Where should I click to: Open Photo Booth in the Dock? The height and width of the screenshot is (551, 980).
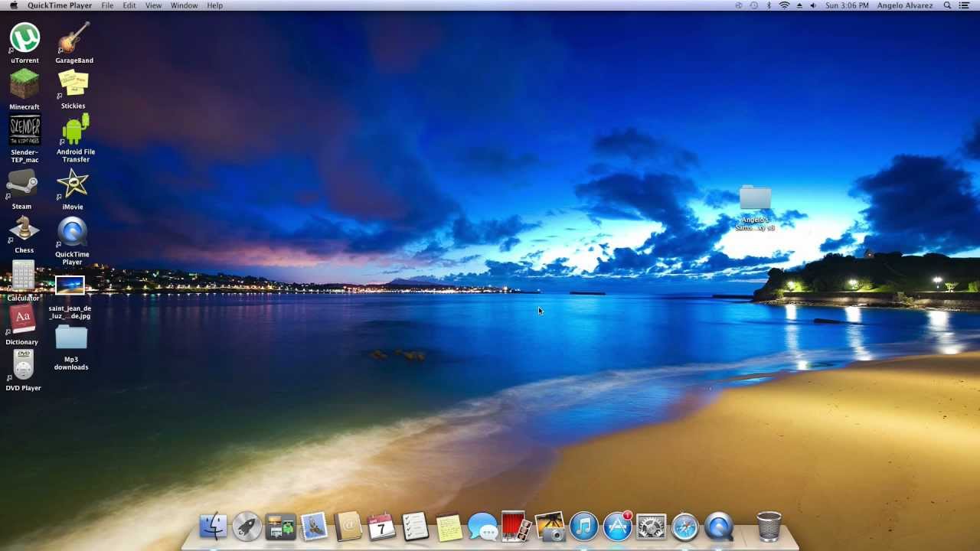[516, 527]
